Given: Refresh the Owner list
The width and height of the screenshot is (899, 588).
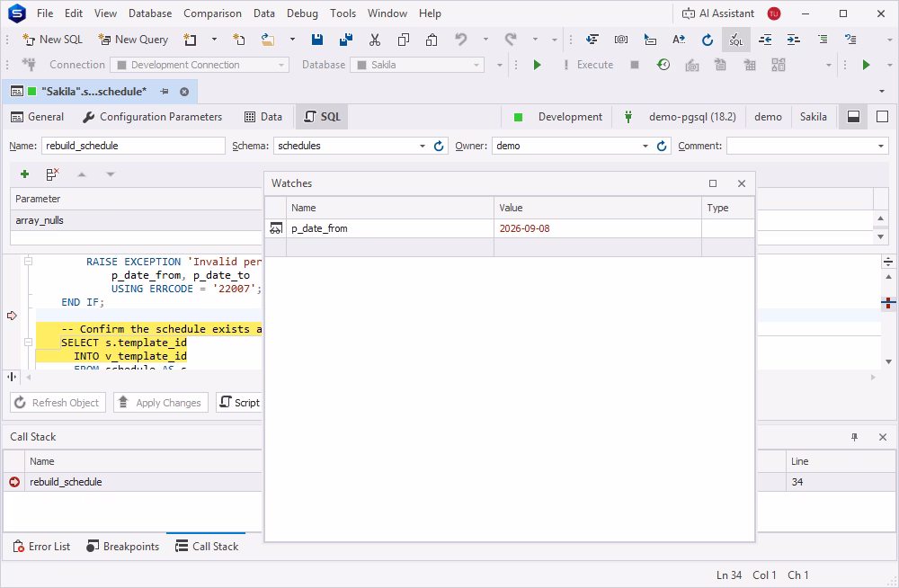Looking at the screenshot, I should click(x=662, y=147).
